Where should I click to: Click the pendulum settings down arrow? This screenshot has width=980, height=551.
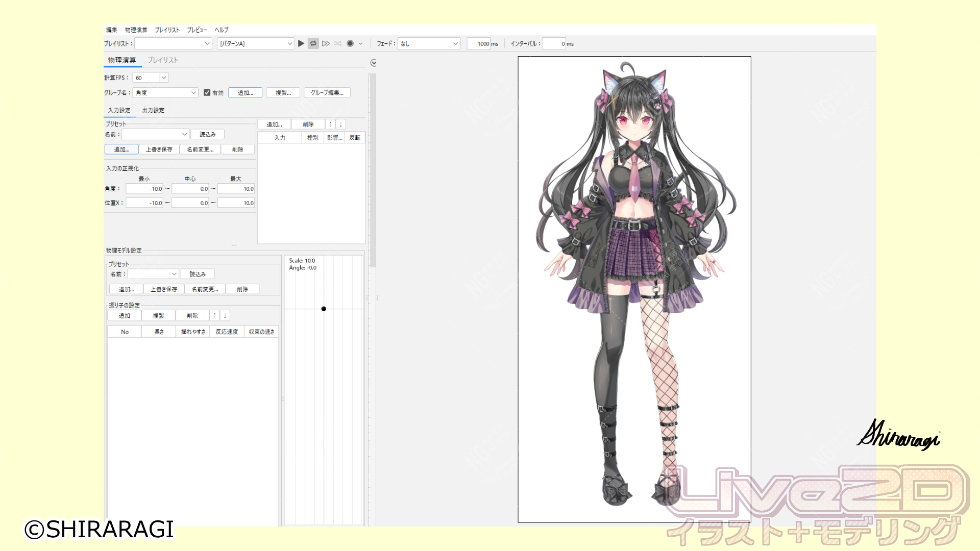[225, 316]
